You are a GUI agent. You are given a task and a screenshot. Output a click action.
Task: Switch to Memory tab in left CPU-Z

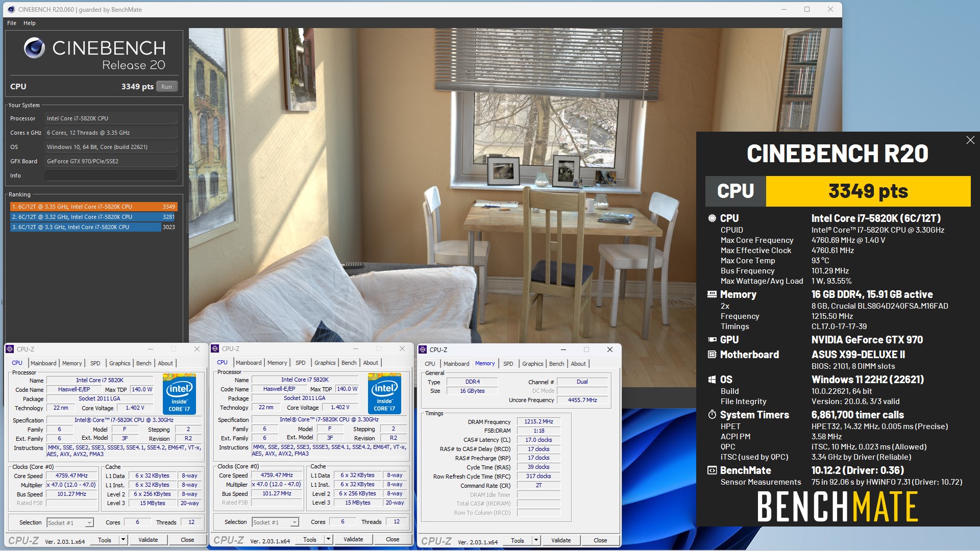[x=72, y=363]
